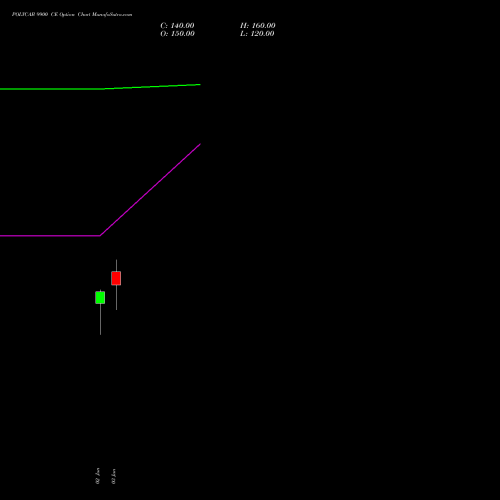500x500 pixels.
Task: Select the low value L: 120.00
Action: point(257,34)
